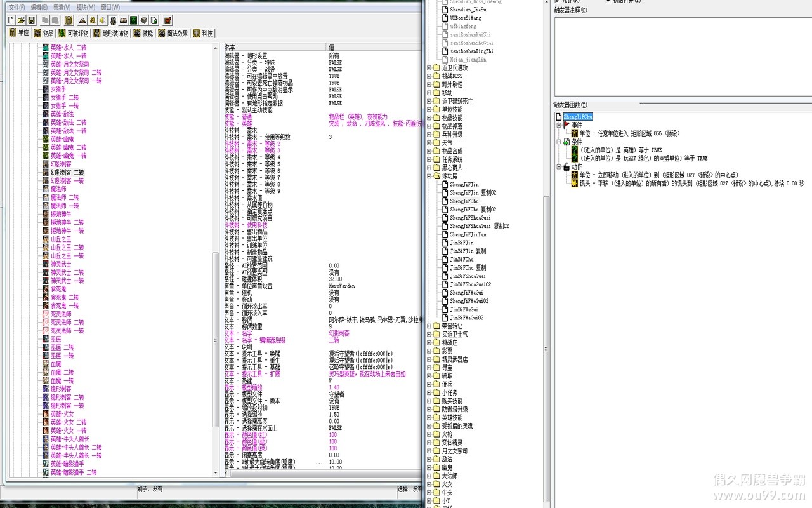Viewport: 812px width, 508px height.
Task: Select trigger sentRoshanTingZhi
Action: click(471, 51)
